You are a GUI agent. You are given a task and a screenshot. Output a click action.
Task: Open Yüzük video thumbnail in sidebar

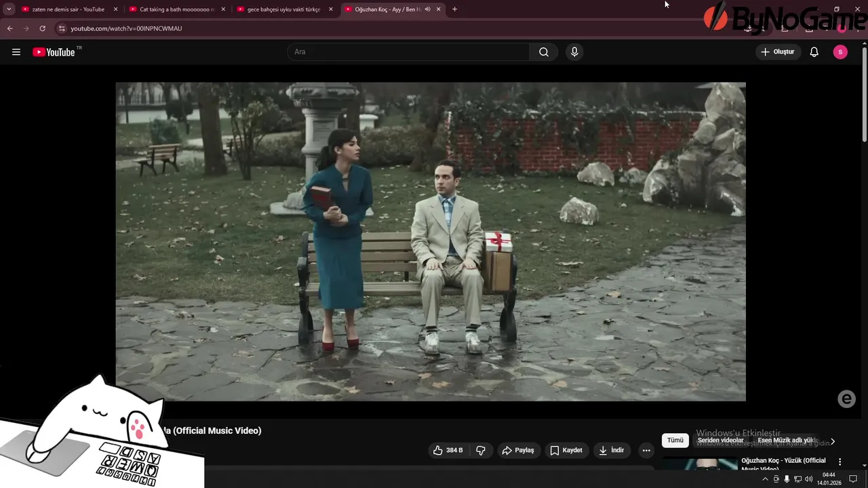(x=700, y=465)
